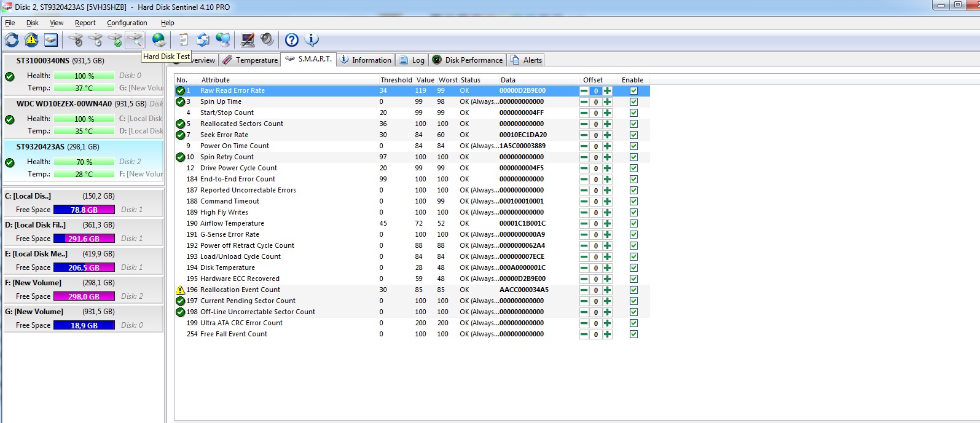Select the ST31000340NS disk in the list
The height and width of the screenshot is (423, 980).
(x=84, y=75)
